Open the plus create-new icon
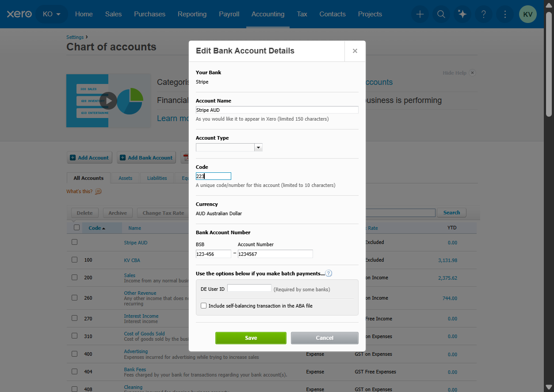Viewport: 554px width, 392px height. click(x=420, y=14)
